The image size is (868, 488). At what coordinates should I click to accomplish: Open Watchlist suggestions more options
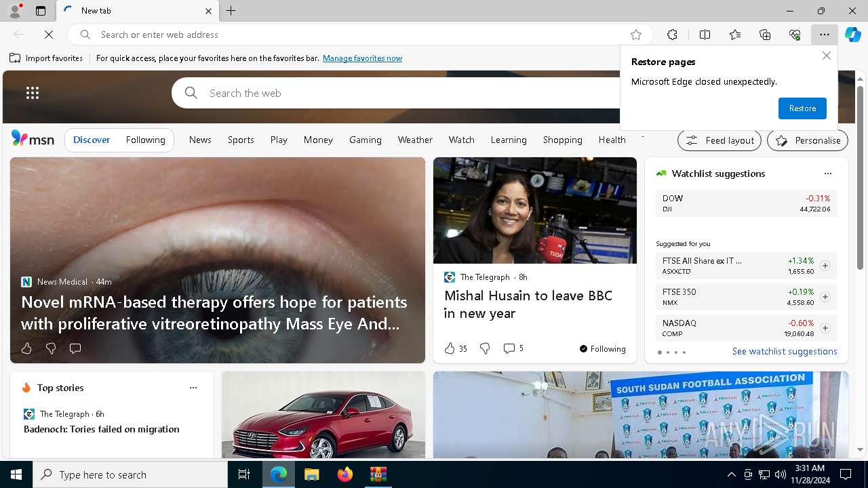pyautogui.click(x=828, y=174)
